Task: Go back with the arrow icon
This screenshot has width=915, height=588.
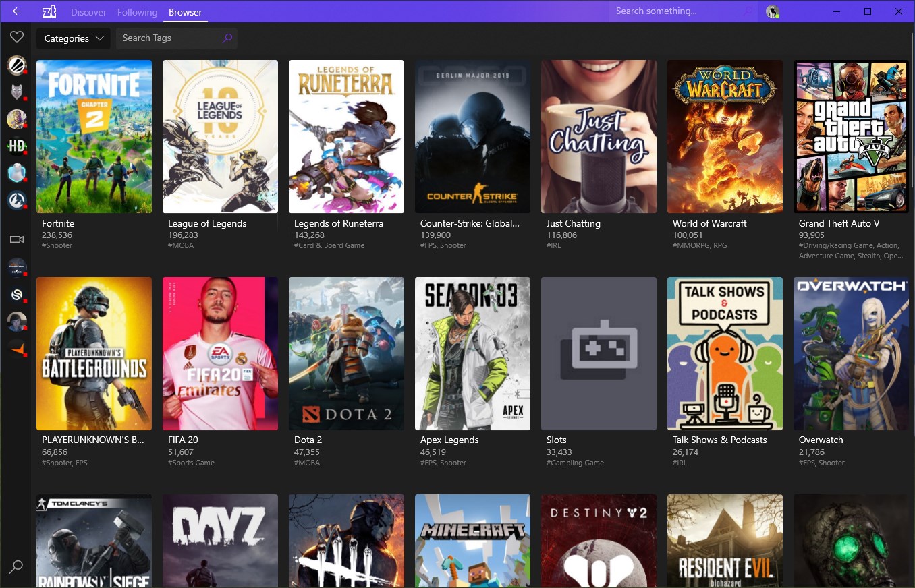Action: pyautogui.click(x=16, y=11)
